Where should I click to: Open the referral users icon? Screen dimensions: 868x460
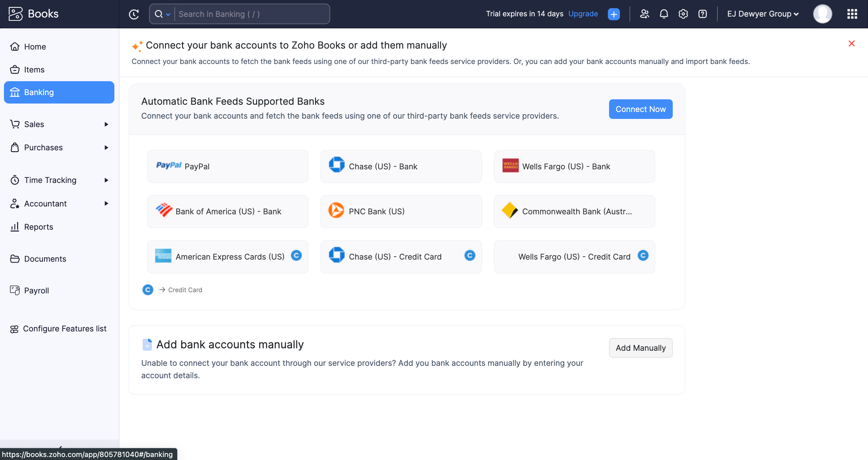(644, 14)
